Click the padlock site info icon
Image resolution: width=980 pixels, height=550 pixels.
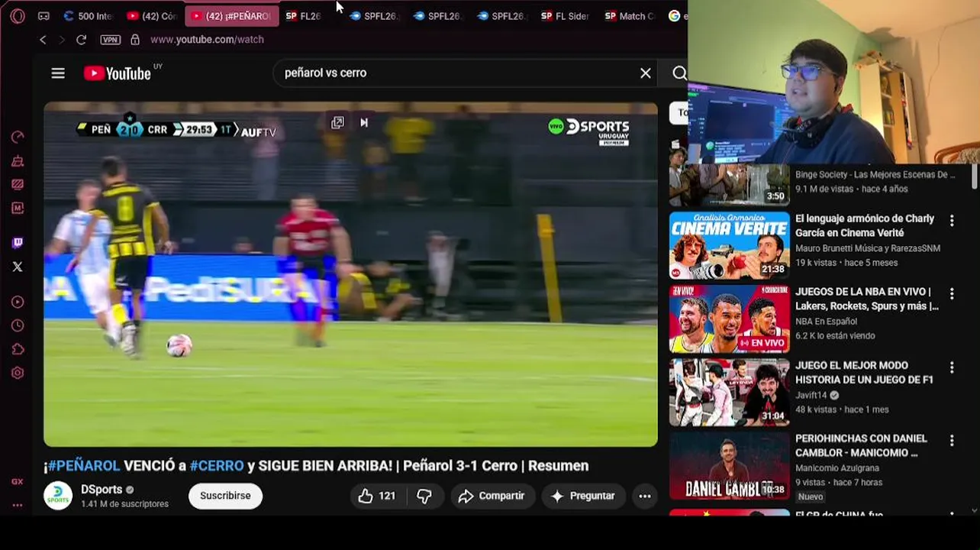135,40
